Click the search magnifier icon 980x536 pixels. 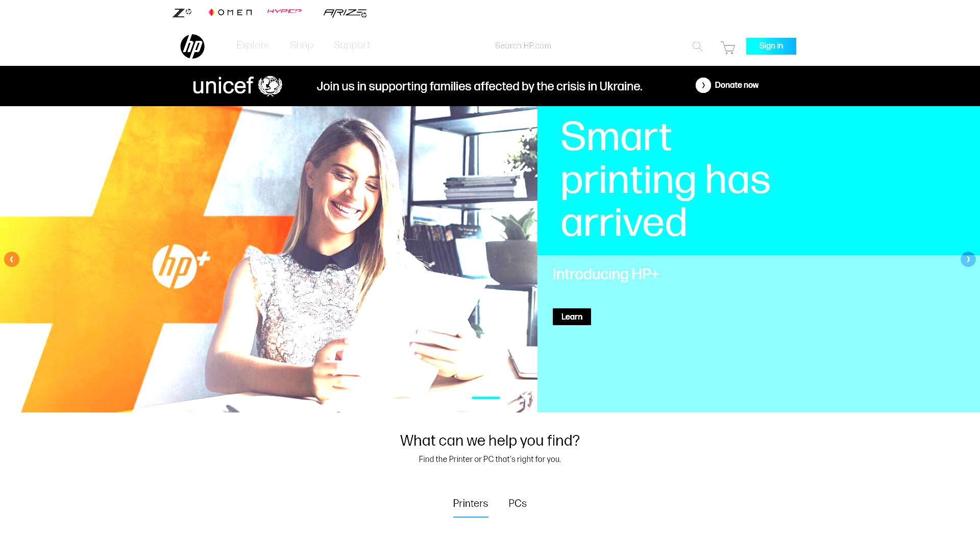coord(698,46)
